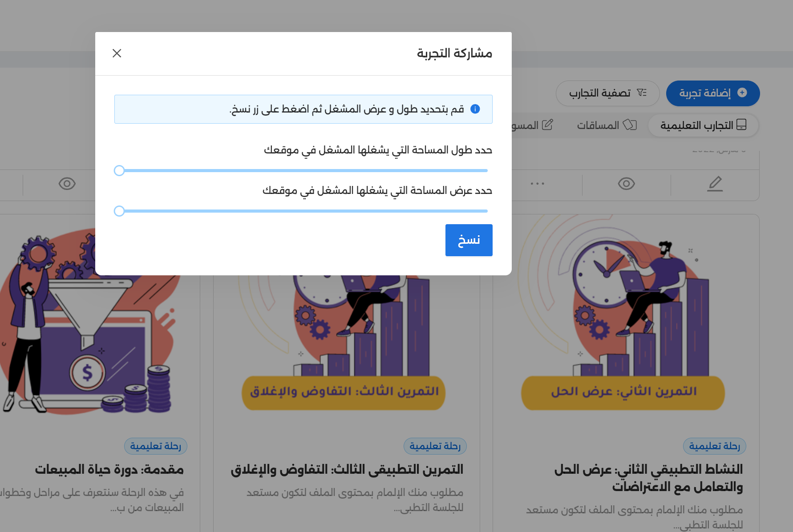Click the funnel filter icon beside تصفية التجارب
The image size is (793, 532).
[642, 92]
